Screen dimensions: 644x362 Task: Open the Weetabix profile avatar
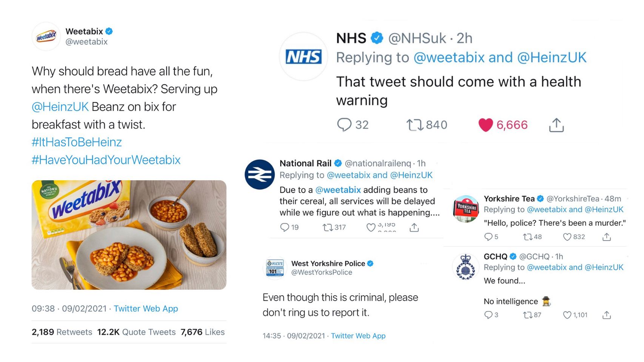coord(46,36)
